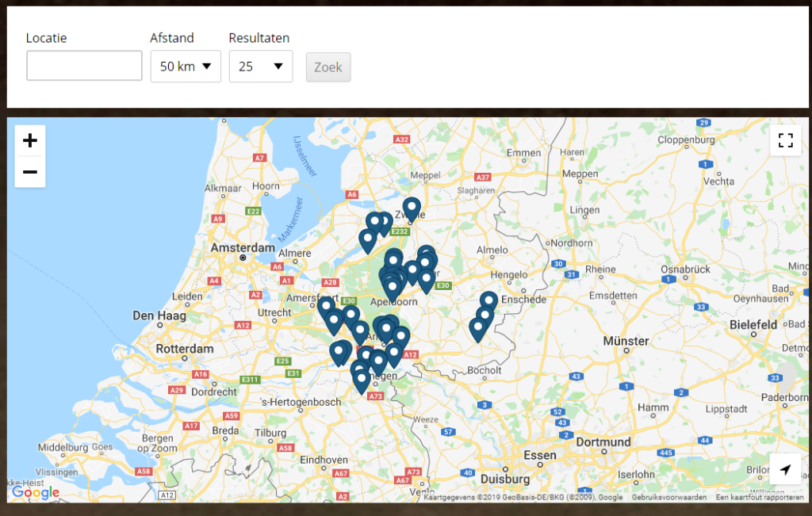
Task: Click the Alkmaar label
Action: [x=223, y=189]
